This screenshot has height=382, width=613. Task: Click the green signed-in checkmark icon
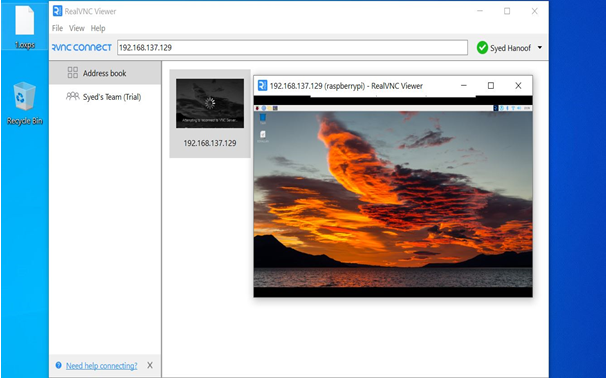point(482,48)
